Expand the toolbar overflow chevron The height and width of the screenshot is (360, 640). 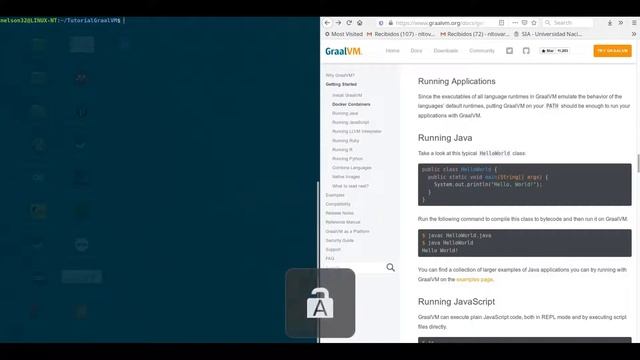tap(620, 23)
